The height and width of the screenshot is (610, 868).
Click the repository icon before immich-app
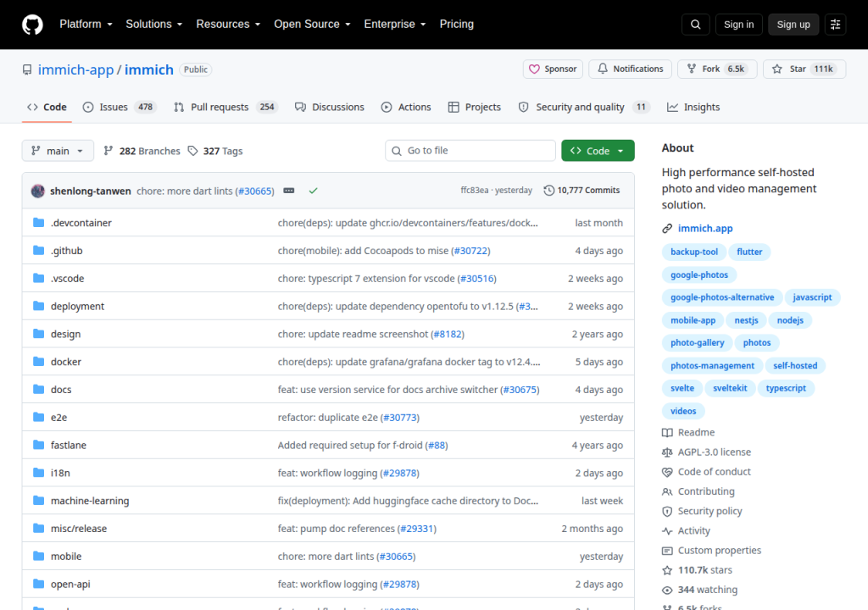(x=27, y=69)
